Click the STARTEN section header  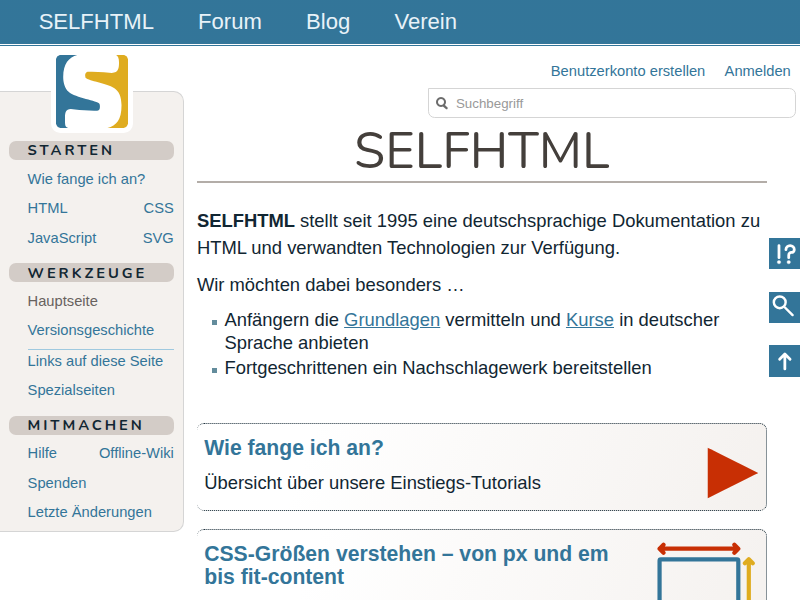[91, 151]
